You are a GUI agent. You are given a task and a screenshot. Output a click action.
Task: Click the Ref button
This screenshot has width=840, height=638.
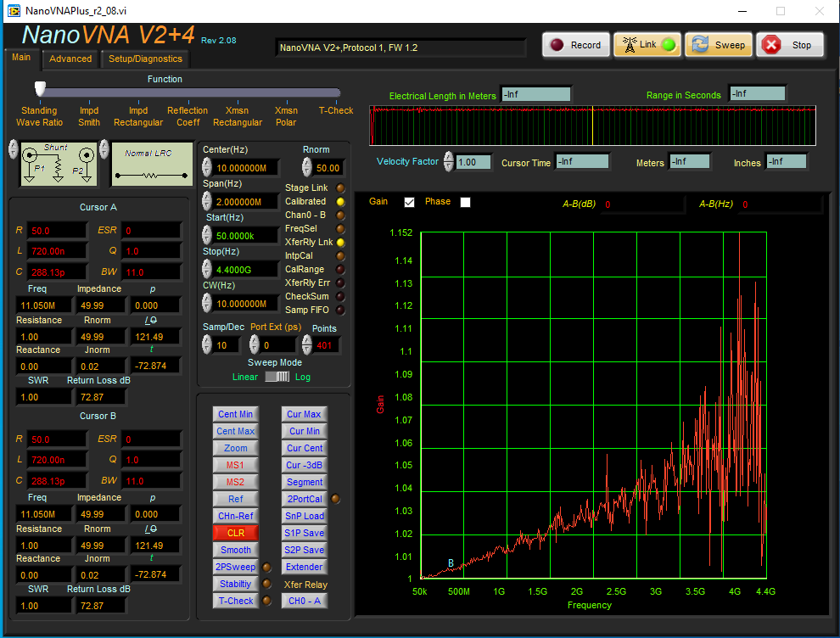point(235,499)
